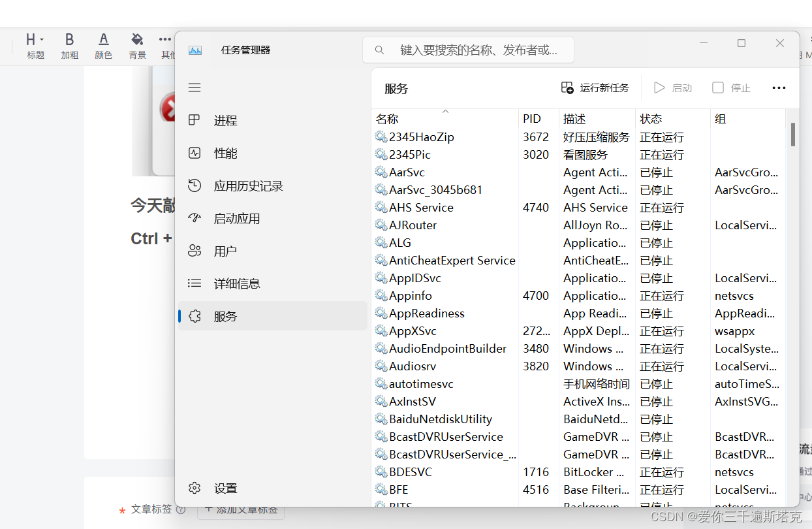Click gear icon of AntiCheatExpert Service

pyautogui.click(x=381, y=260)
